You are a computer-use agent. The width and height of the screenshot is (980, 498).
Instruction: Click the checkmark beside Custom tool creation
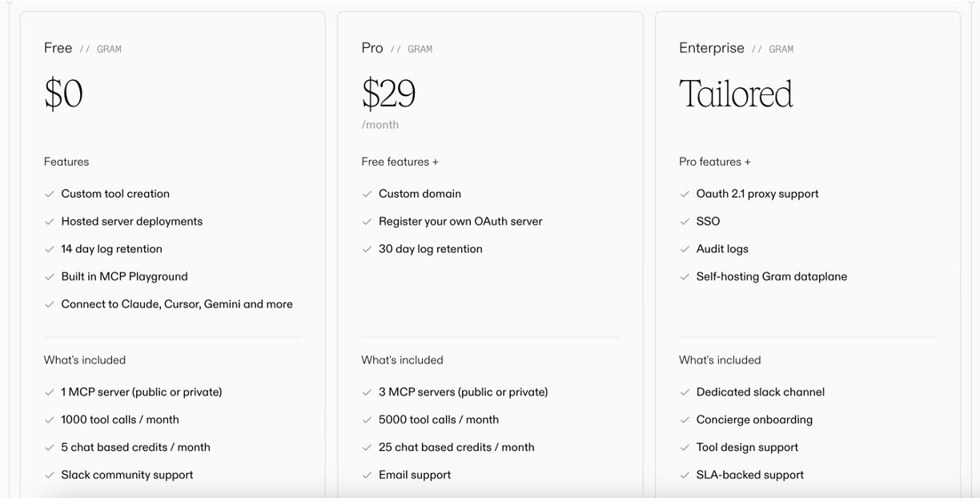point(50,194)
